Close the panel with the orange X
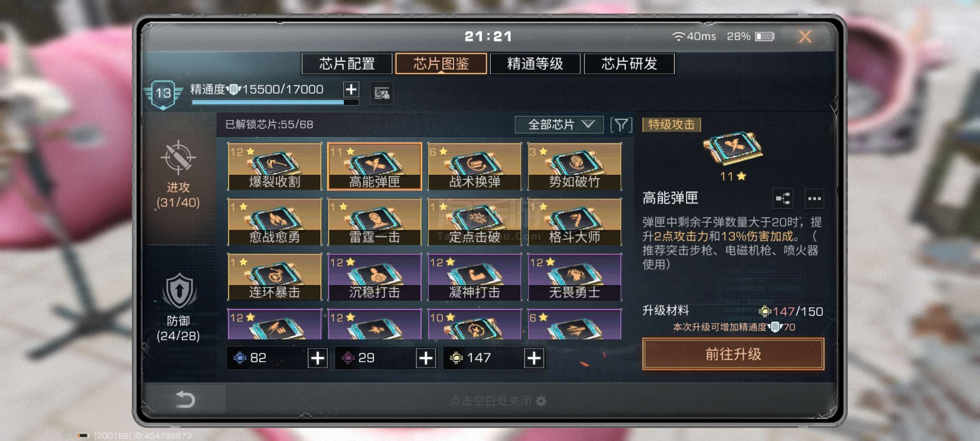Screen dimensions: 980x441 [805, 37]
